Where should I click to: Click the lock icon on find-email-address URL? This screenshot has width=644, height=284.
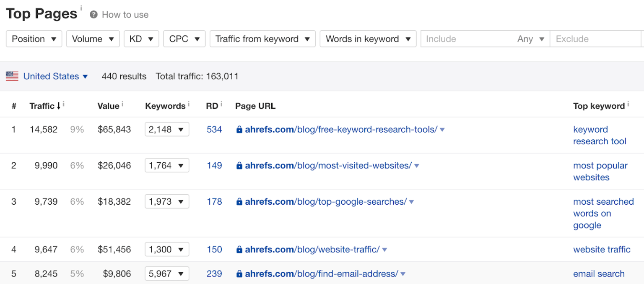239,274
